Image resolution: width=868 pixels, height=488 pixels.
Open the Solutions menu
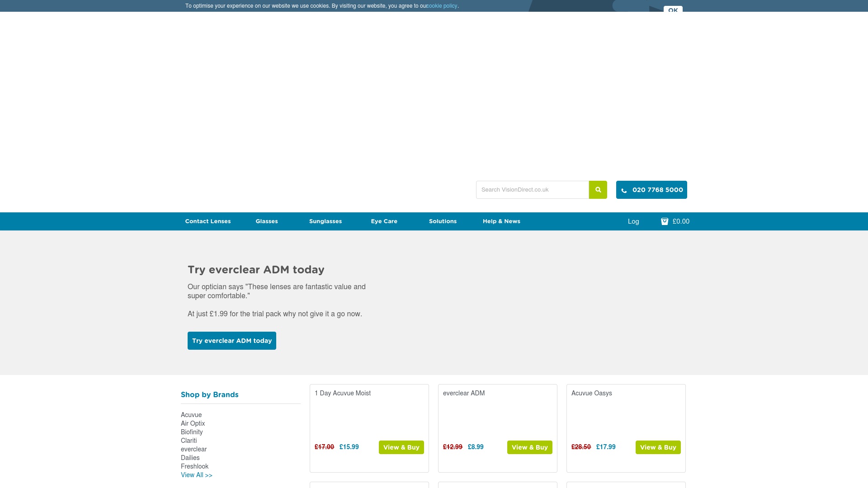(x=443, y=221)
